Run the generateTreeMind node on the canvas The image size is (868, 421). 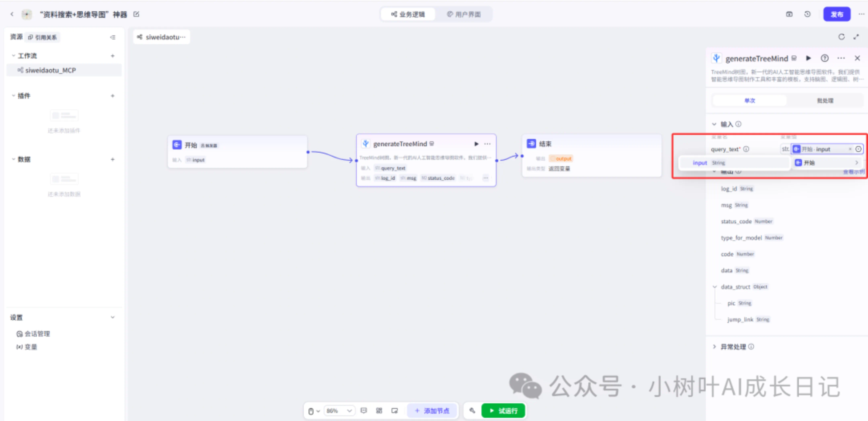[476, 144]
